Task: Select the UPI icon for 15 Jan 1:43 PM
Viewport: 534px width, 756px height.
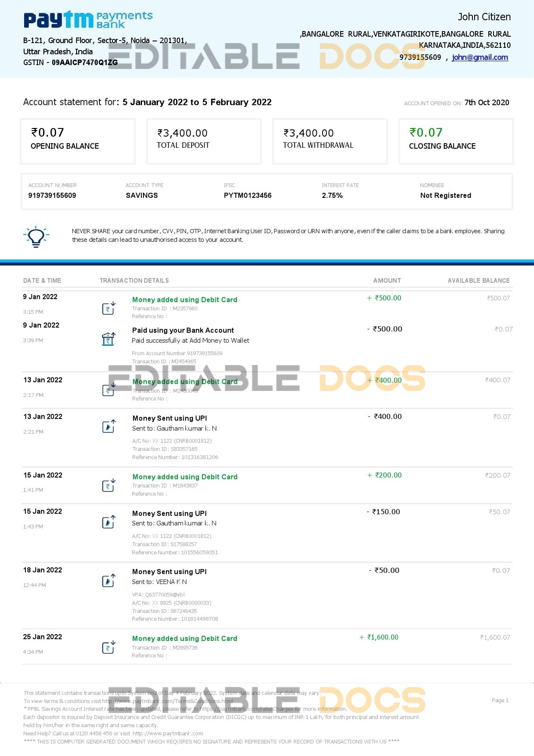Action: tap(109, 522)
